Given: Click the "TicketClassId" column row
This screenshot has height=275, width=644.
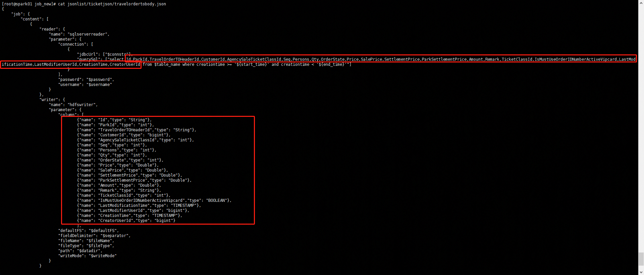Looking at the screenshot, I should tap(124, 195).
